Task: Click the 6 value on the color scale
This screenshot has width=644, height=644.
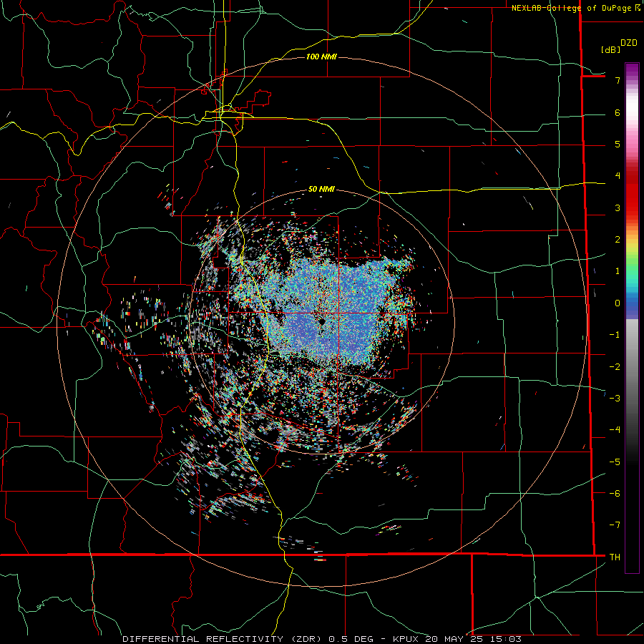Action: [x=618, y=112]
